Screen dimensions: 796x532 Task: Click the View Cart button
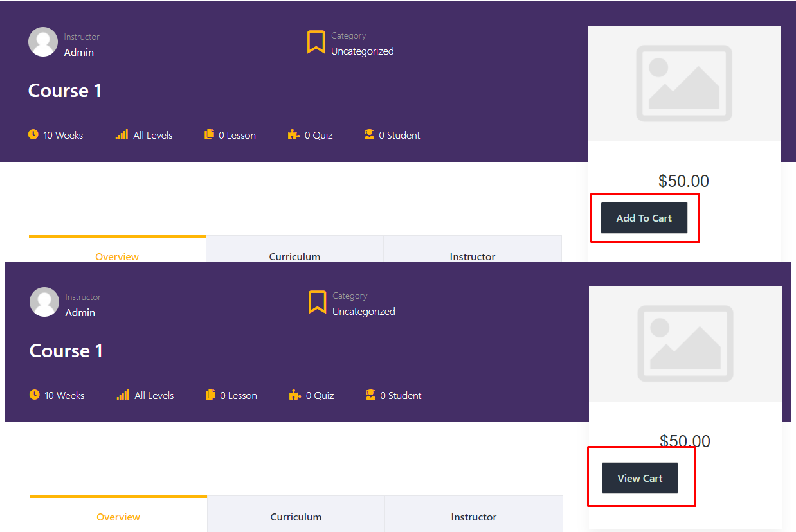[x=640, y=478]
